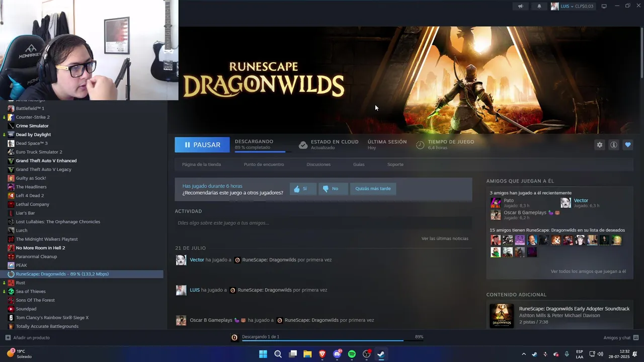Open friend Vector's name in friends panel
644x362 pixels.
click(581, 201)
